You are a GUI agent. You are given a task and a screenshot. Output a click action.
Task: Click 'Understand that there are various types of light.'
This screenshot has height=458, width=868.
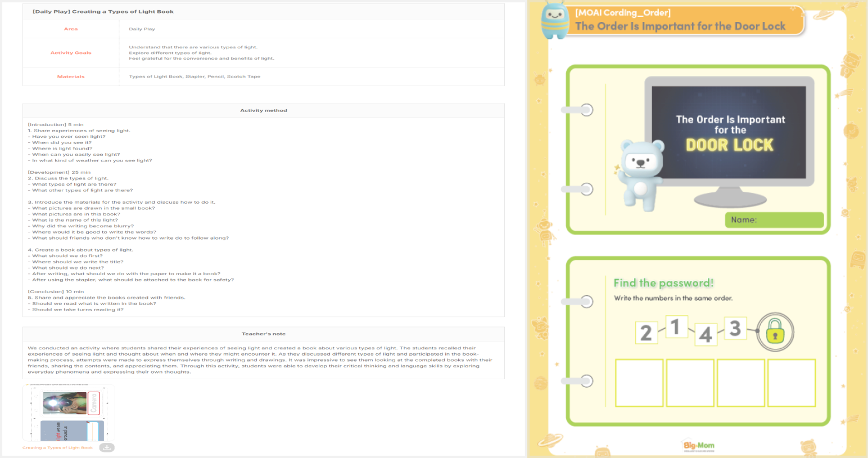(x=193, y=47)
